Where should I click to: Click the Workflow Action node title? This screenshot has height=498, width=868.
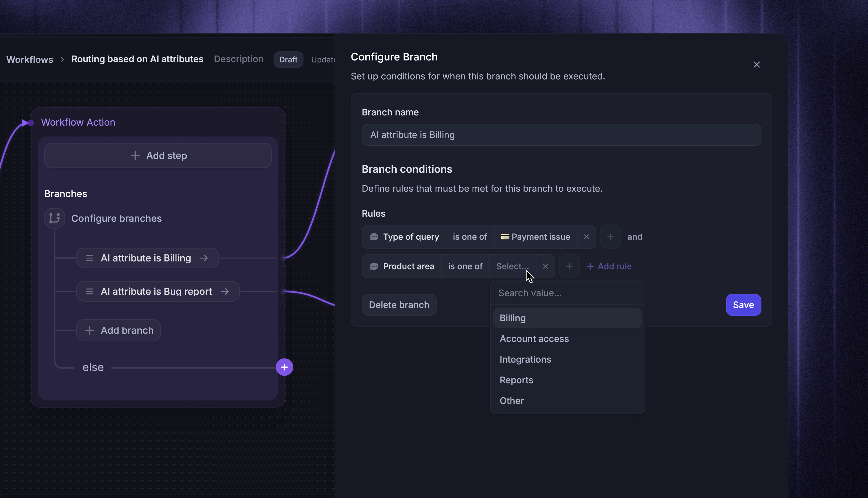pyautogui.click(x=78, y=122)
